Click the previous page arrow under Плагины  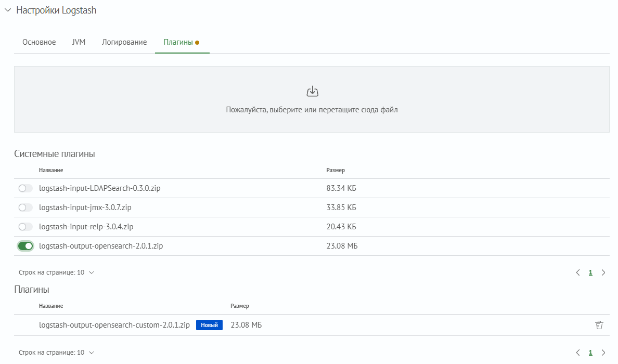(x=577, y=352)
